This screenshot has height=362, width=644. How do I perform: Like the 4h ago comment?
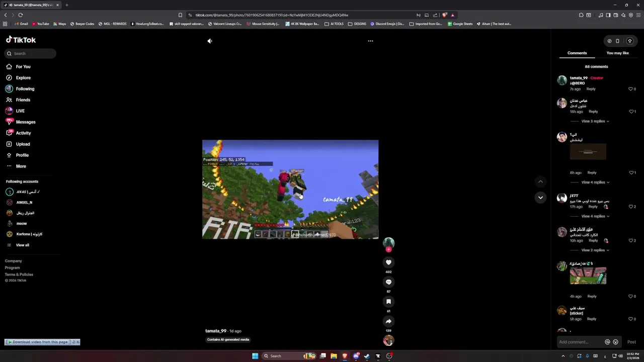pos(631,296)
